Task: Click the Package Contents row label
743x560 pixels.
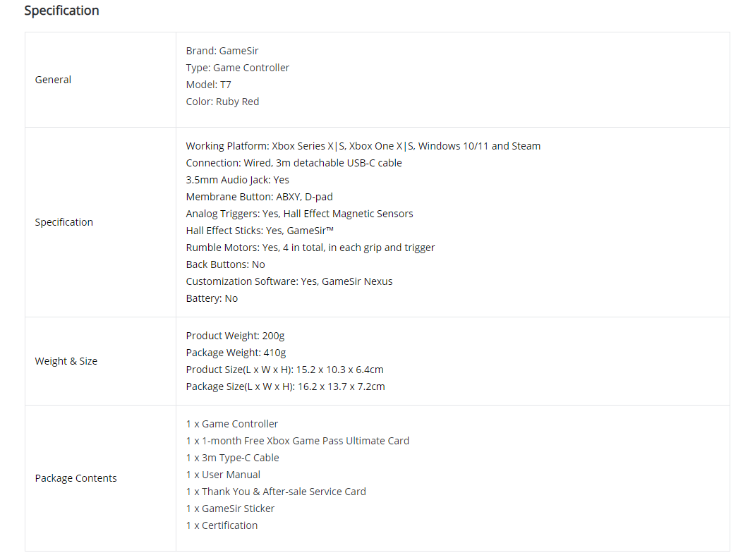Action: tap(75, 478)
